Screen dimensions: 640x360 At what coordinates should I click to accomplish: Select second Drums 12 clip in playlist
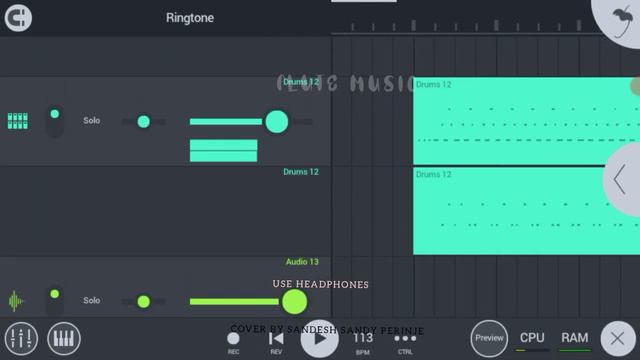point(527,211)
